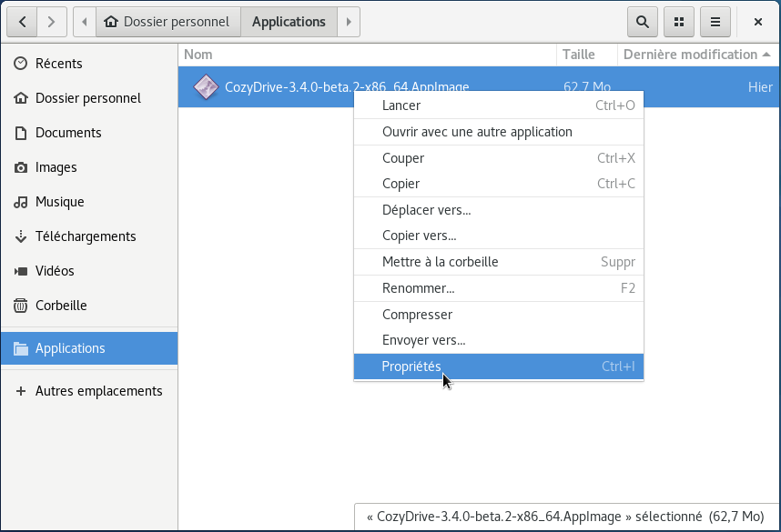Sort by the Taille column header
781x532 pixels.
(587, 55)
